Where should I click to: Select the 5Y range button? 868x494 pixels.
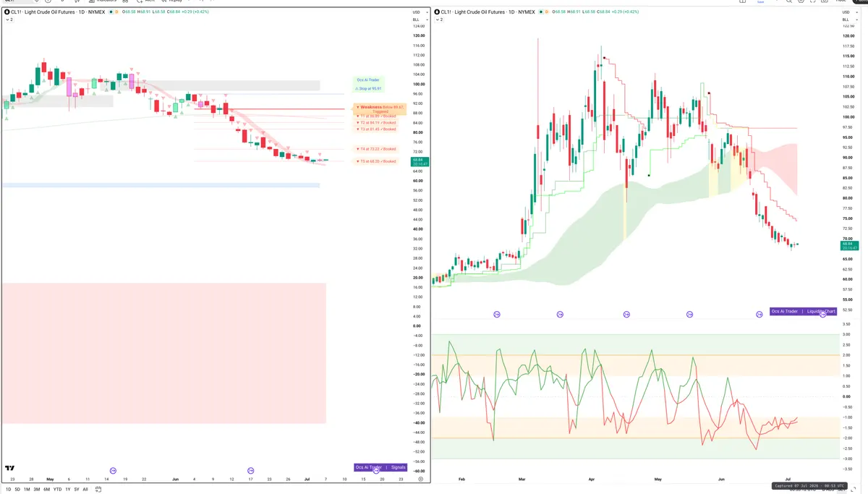pos(77,489)
